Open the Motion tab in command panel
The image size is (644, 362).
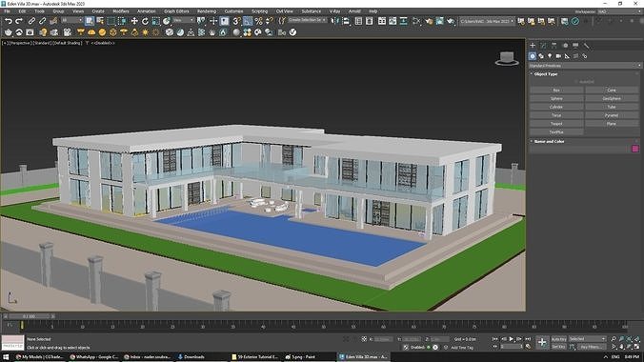(x=565, y=45)
